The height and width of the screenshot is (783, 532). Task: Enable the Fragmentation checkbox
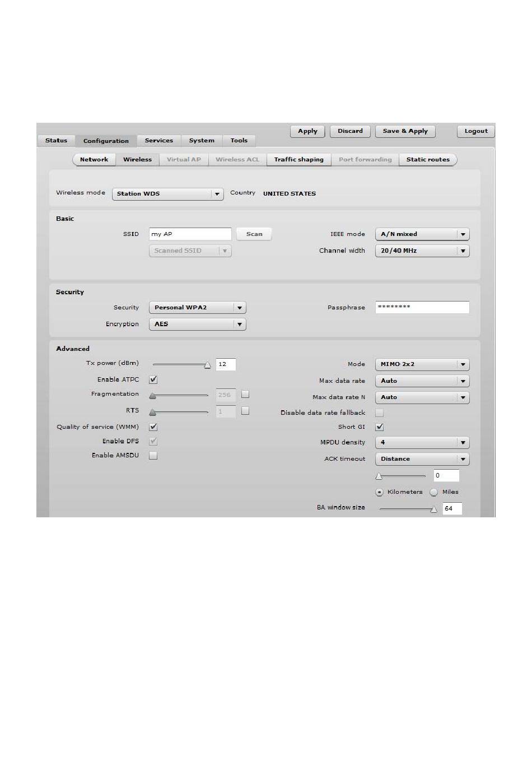click(245, 395)
